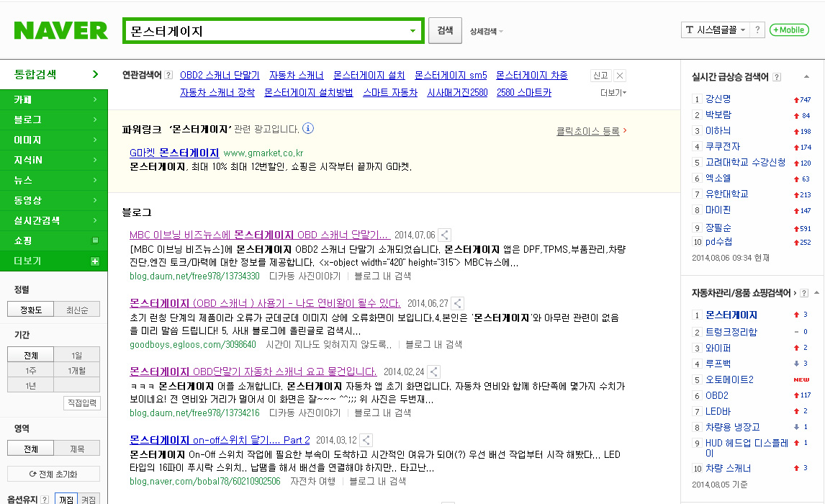Open trending keyword 쿠쿠전자
The height and width of the screenshot is (504, 825).
point(723,146)
